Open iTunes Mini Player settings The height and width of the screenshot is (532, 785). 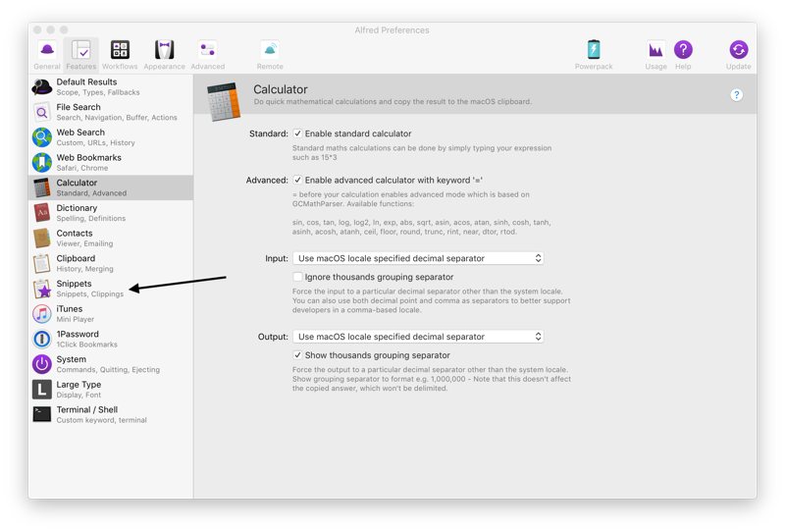[111, 313]
